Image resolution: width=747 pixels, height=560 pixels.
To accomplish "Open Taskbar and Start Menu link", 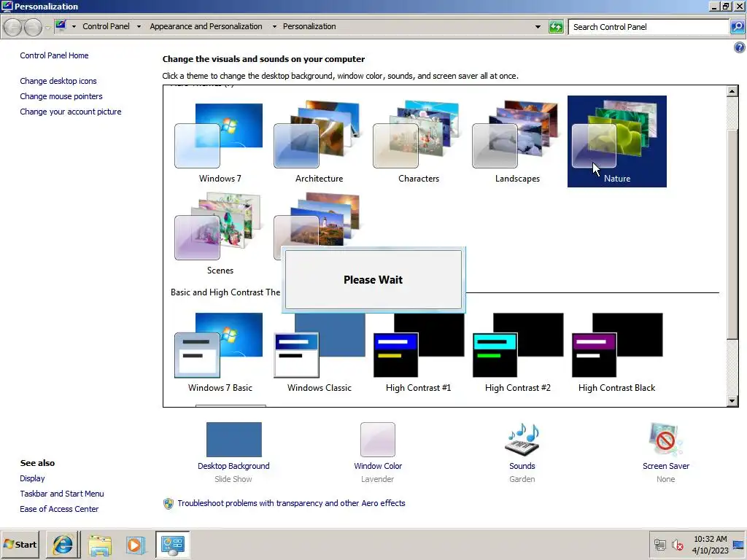I will (x=62, y=494).
